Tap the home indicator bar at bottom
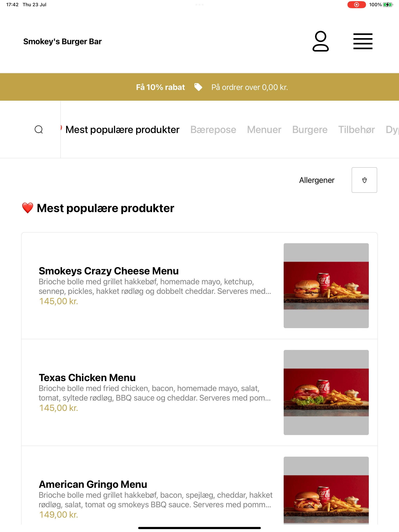The image size is (399, 532). [199, 528]
